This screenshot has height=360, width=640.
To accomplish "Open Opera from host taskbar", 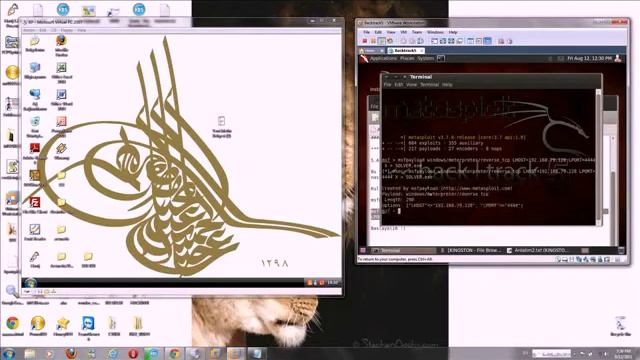I will (133, 353).
